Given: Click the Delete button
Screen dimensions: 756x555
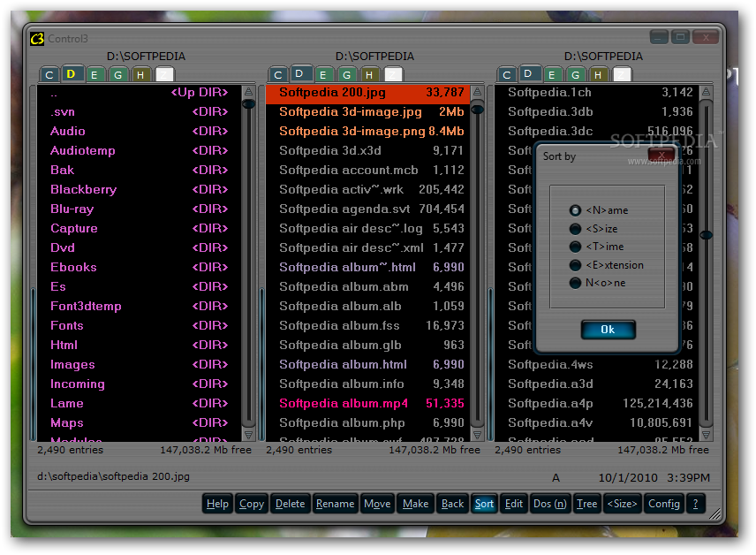Looking at the screenshot, I should click(x=290, y=504).
